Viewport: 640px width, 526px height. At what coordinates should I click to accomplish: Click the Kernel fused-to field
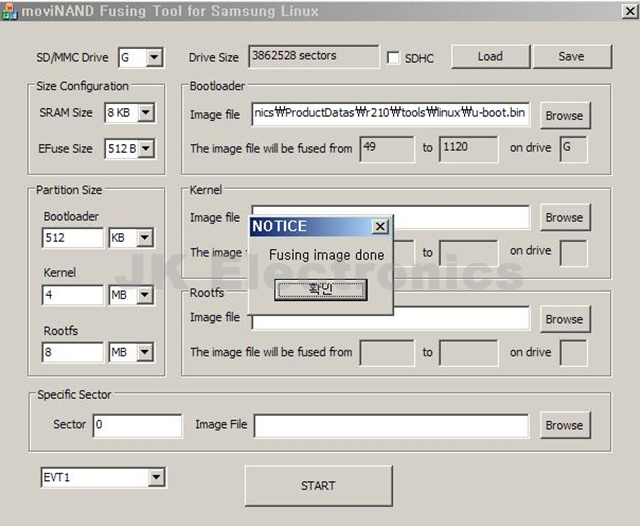[469, 253]
